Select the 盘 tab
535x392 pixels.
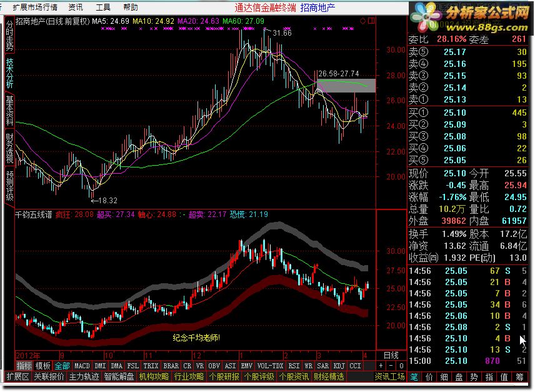[459, 377]
